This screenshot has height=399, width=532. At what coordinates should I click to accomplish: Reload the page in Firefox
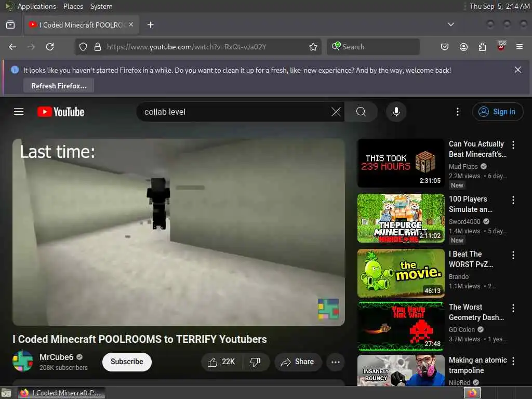pos(50,47)
